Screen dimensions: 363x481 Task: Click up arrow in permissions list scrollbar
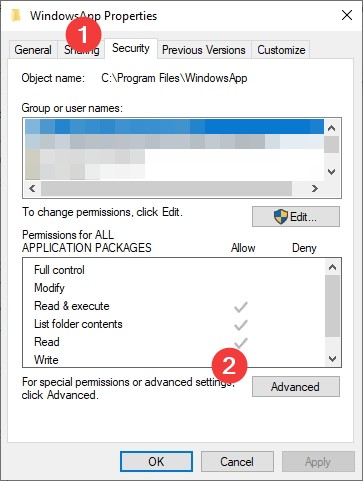(x=332, y=267)
